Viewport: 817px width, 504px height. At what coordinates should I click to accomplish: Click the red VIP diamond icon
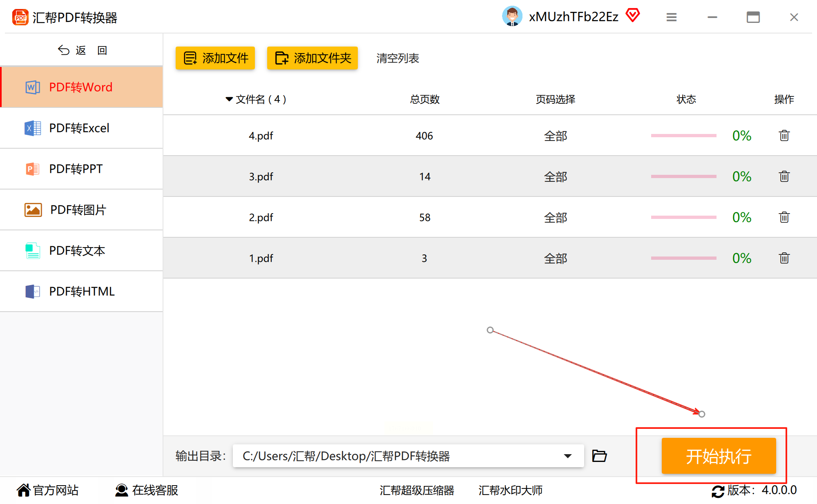pyautogui.click(x=633, y=16)
